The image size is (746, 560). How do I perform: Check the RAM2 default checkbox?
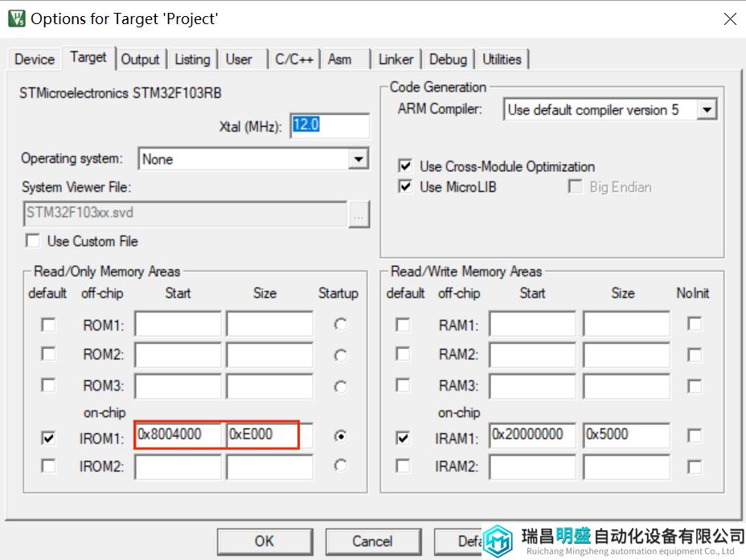click(x=403, y=354)
